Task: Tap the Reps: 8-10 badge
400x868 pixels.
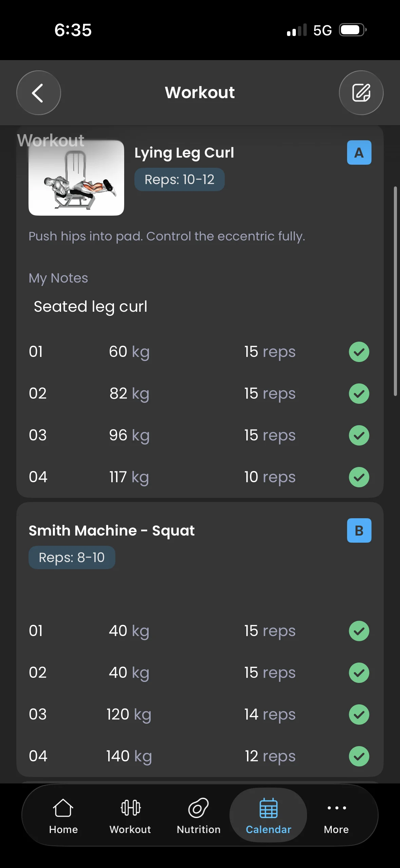Action: pyautogui.click(x=72, y=558)
